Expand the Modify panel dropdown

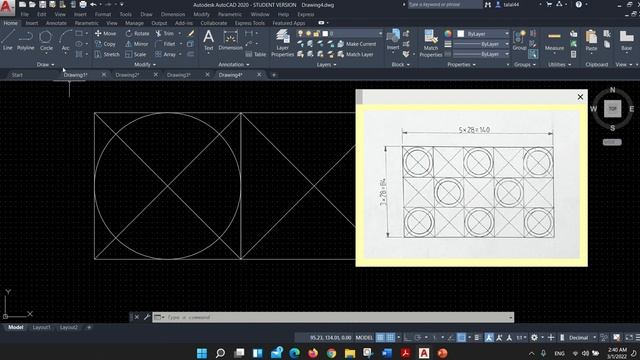145,64
